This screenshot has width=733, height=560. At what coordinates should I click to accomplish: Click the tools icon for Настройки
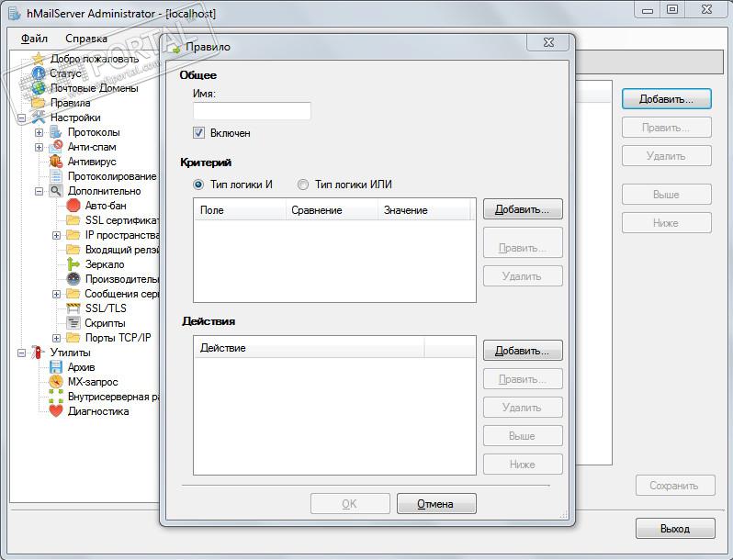(38, 118)
